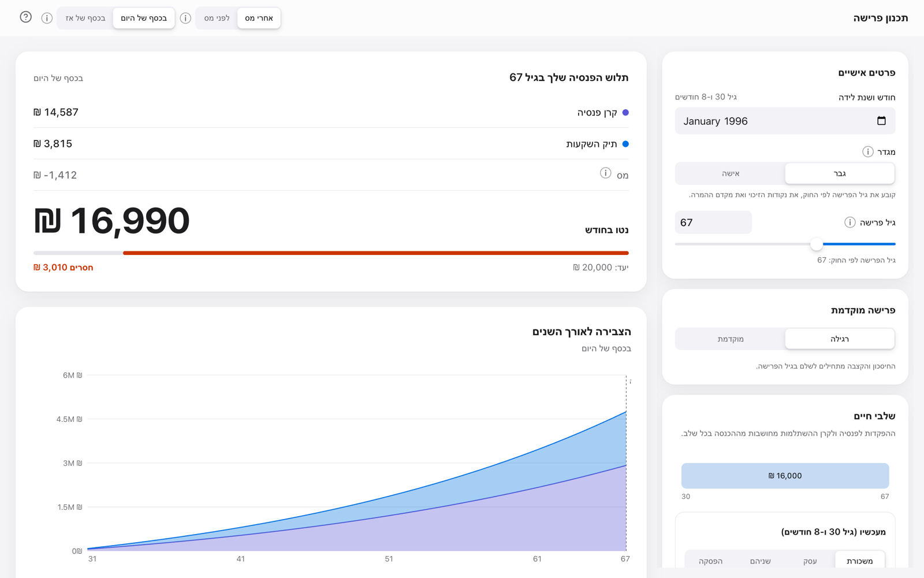Viewport: 924px width, 578px height.
Task: Click the ₪ 3,815 investment portfolio amount
Action: click(53, 143)
